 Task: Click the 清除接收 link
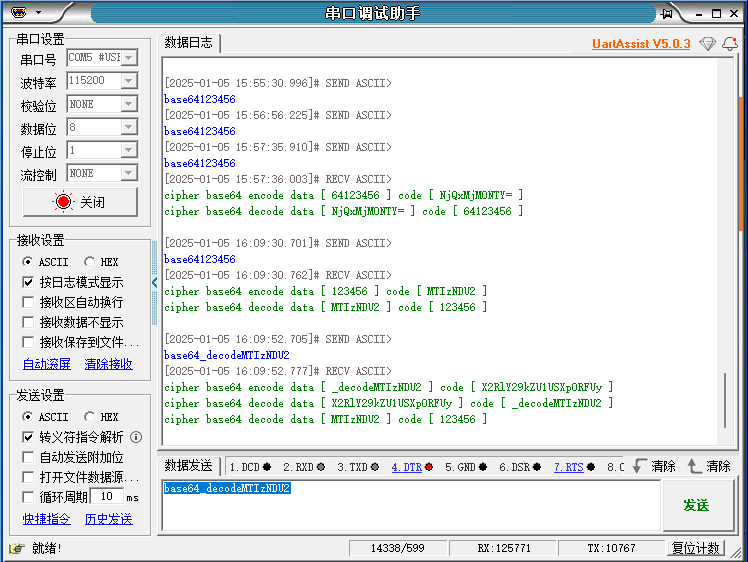point(109,364)
